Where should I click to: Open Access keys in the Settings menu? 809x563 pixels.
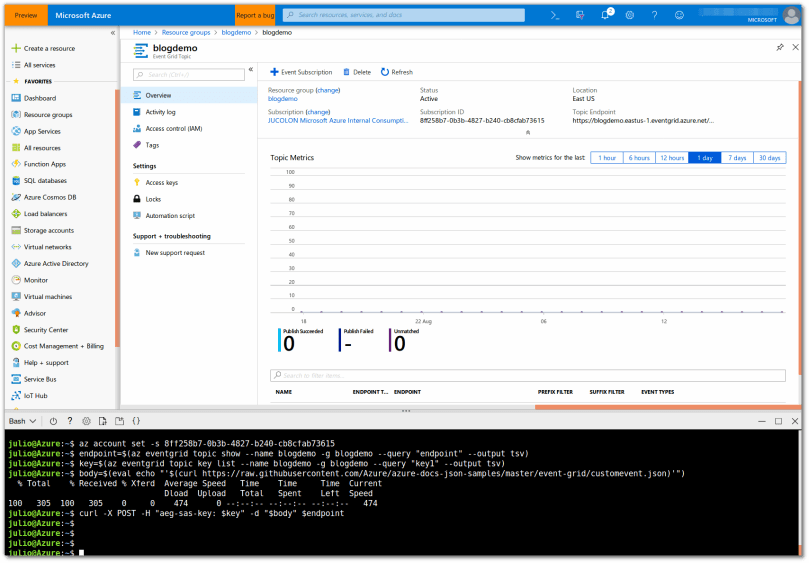click(x=161, y=182)
